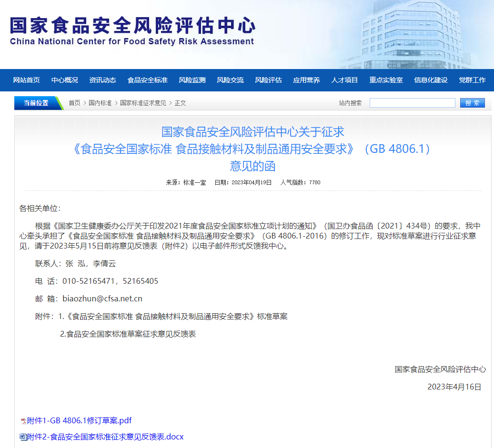This screenshot has height=448, width=494.
Task: Download 附件2-食品安全国家标准征求意见反馈表.docx
Action: [105, 437]
